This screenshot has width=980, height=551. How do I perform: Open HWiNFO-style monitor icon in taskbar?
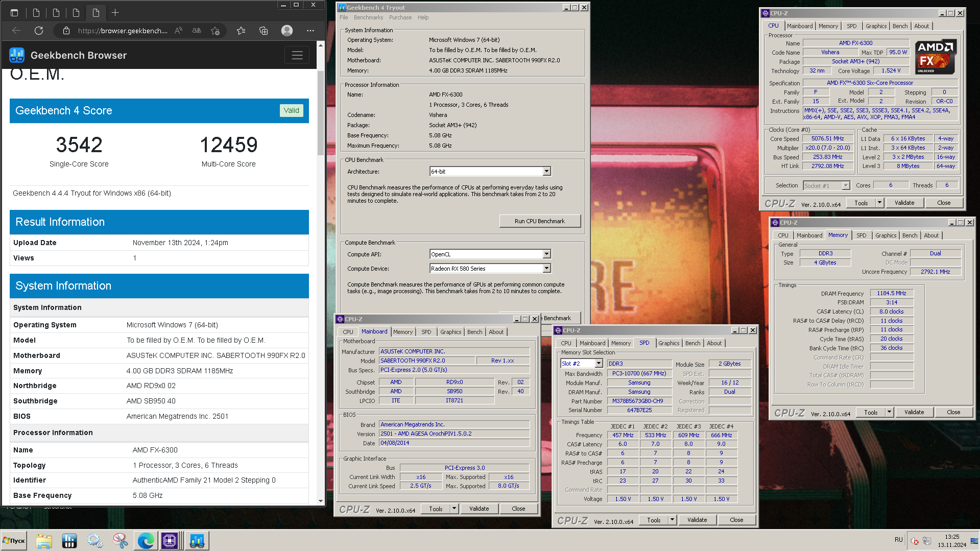[69, 540]
